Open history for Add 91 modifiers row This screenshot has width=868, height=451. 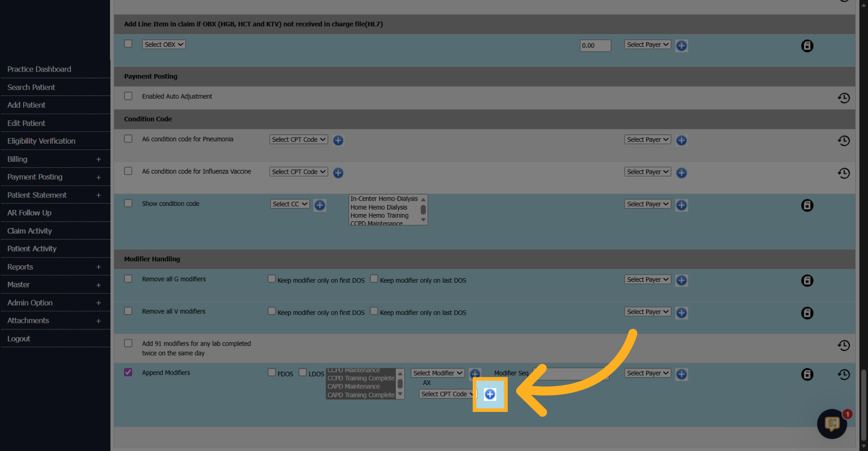(x=844, y=345)
